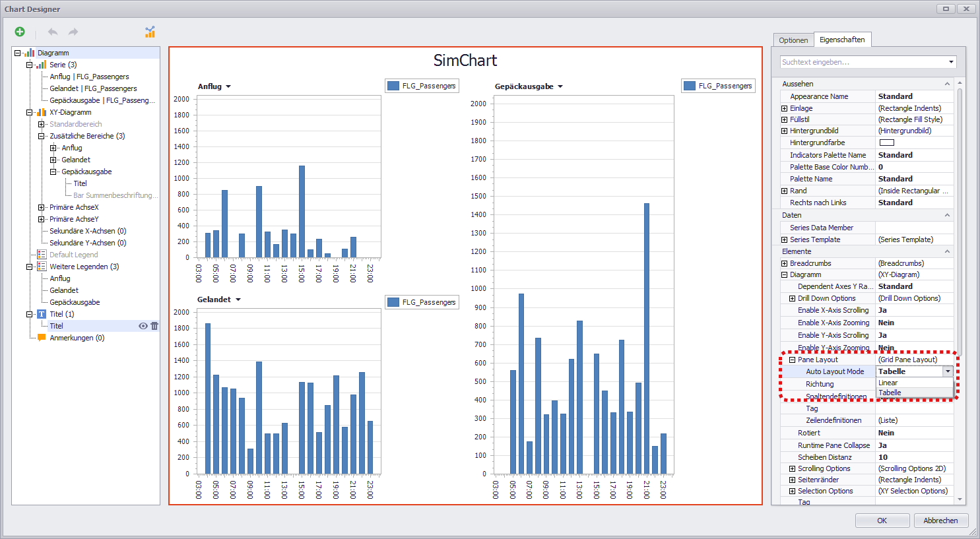Collapse the Pane Layout property
The height and width of the screenshot is (539, 980).
click(x=792, y=360)
